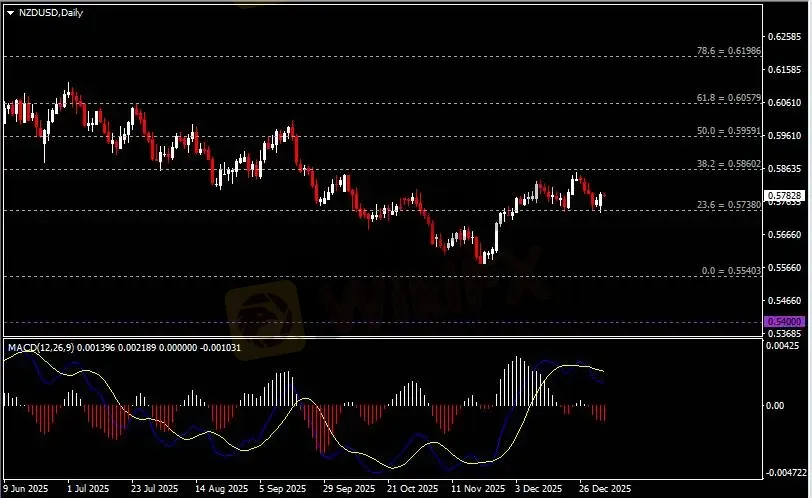Click the 0.60610 price axis value
812x498 pixels.
pos(784,102)
